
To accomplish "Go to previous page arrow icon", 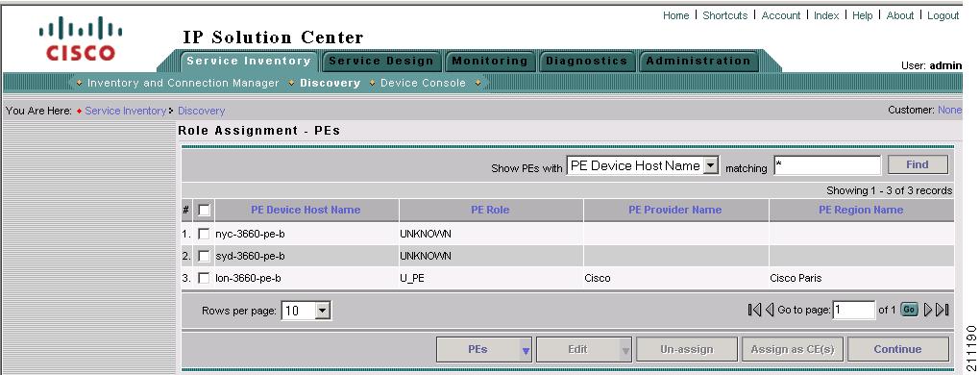I will (x=770, y=310).
